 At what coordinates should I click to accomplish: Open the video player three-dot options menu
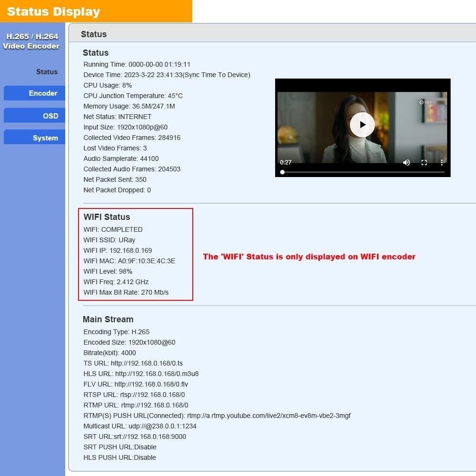(x=442, y=162)
